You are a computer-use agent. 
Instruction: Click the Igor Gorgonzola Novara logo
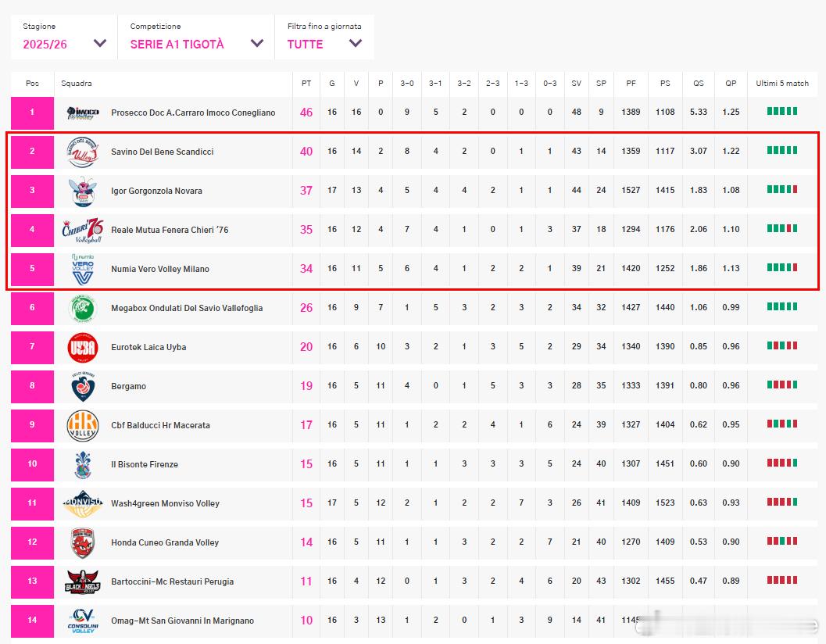tap(82, 191)
